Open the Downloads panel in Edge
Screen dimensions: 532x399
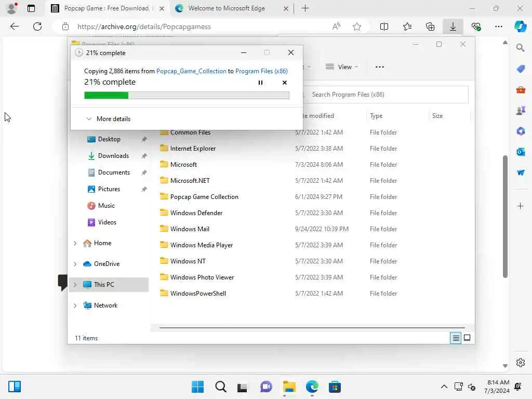[x=453, y=26]
